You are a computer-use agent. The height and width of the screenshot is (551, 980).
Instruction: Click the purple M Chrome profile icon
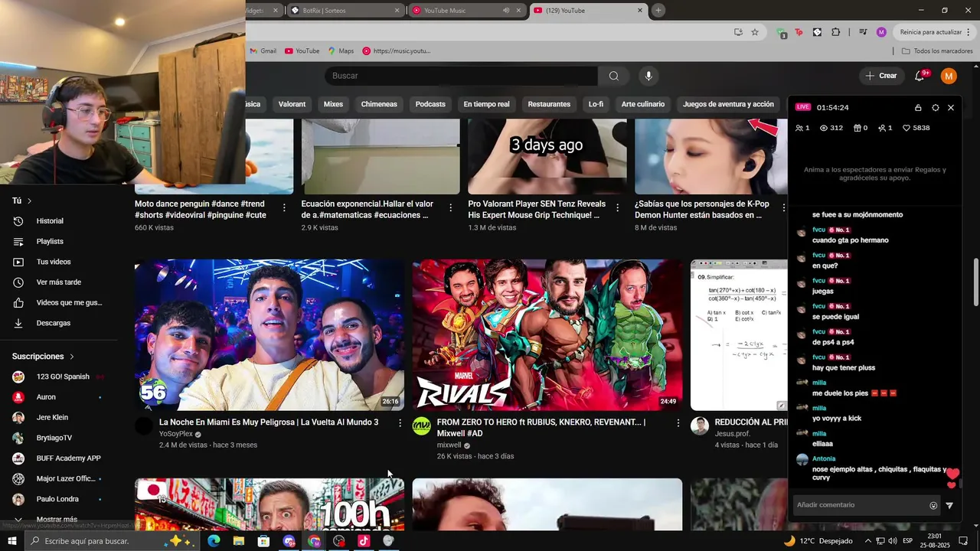point(881,32)
